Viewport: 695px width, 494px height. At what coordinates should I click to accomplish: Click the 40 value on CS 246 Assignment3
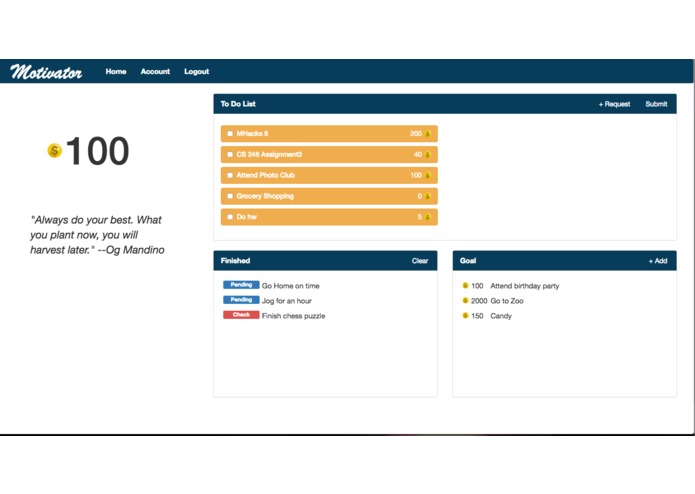pyautogui.click(x=418, y=155)
